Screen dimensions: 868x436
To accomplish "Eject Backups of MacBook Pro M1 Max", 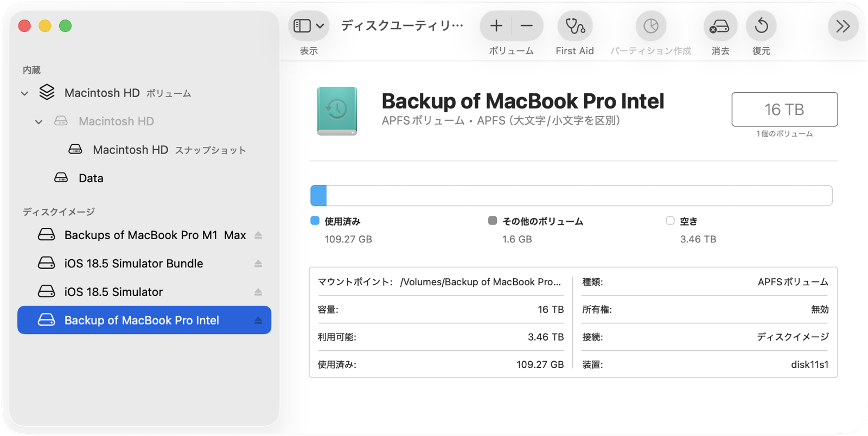I will point(258,235).
